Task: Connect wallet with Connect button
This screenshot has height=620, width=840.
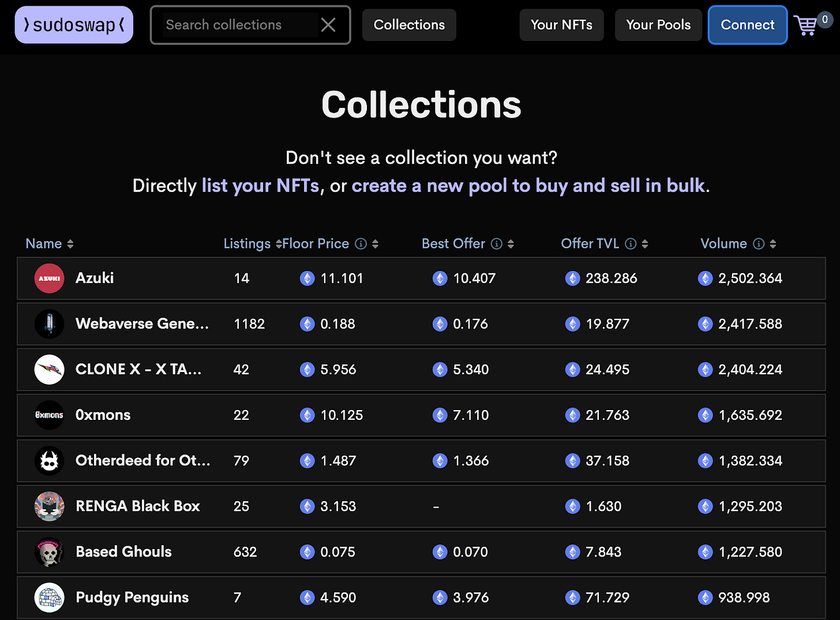Action: coord(748,25)
